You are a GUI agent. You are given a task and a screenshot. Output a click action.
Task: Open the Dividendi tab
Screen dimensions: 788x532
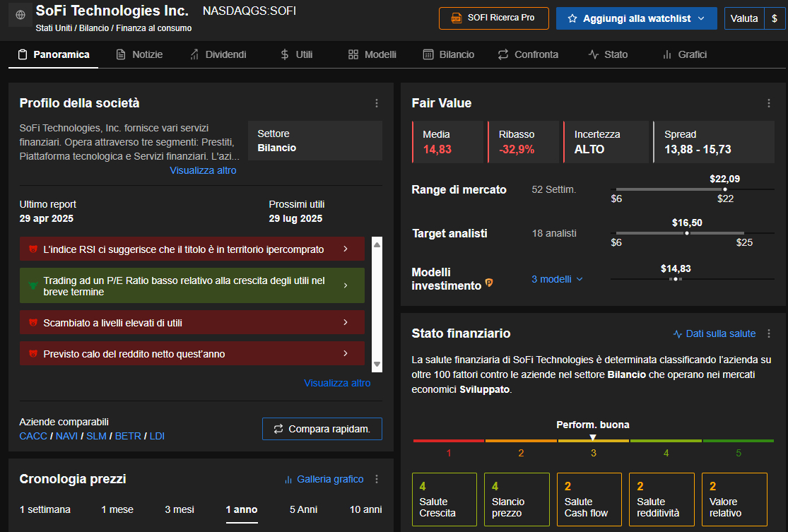click(218, 54)
